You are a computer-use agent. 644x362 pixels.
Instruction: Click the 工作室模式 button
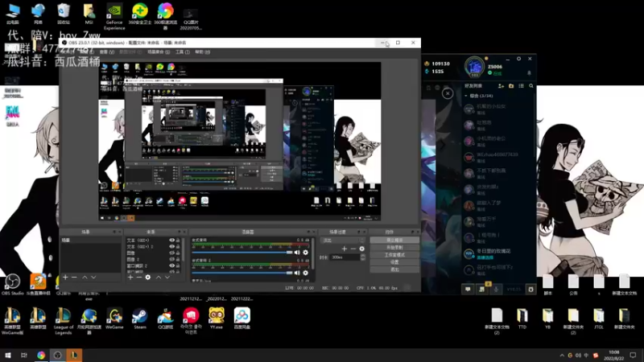(x=394, y=255)
